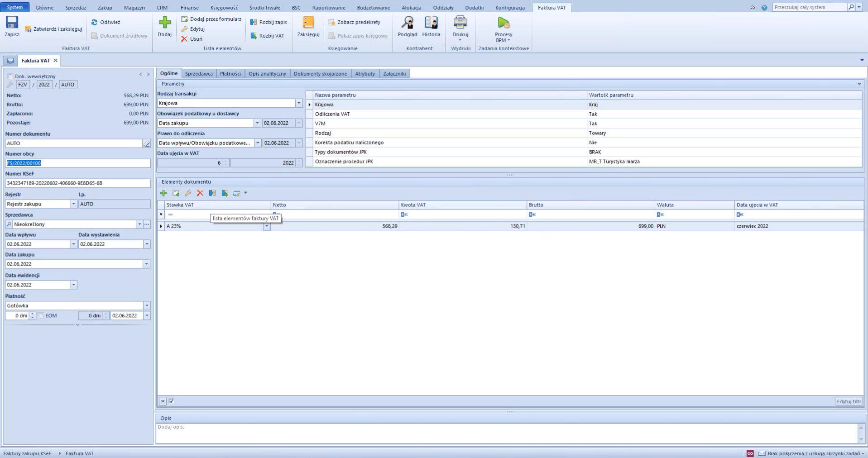
Task: Open Sprzedawca dropdown arrow
Action: click(139, 224)
